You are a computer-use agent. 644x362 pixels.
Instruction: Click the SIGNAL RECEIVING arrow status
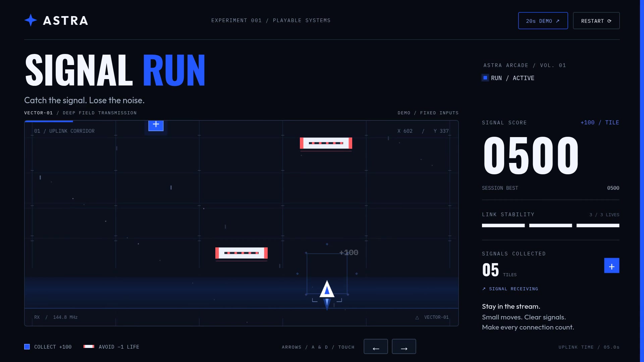coord(510,289)
